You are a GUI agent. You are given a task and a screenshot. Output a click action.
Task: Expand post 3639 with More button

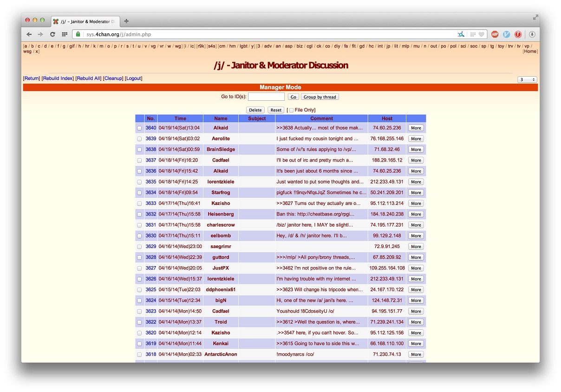coord(416,139)
